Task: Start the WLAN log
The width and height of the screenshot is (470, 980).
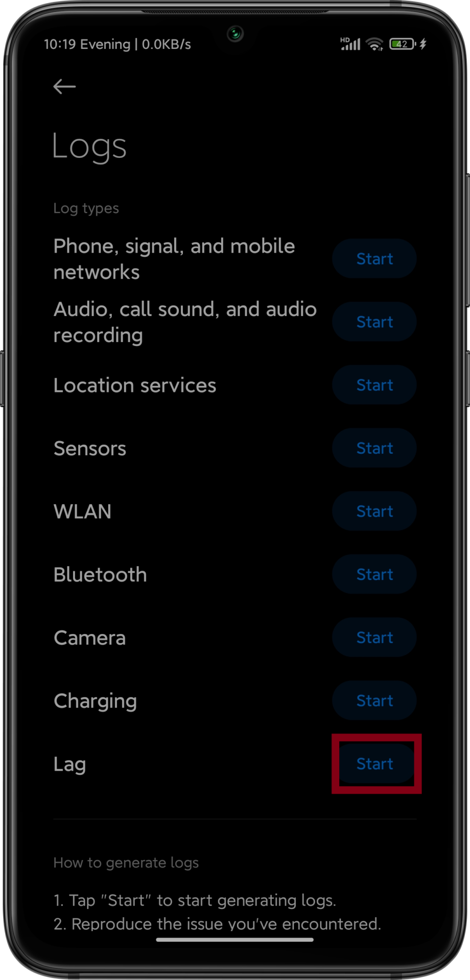Action: click(374, 511)
